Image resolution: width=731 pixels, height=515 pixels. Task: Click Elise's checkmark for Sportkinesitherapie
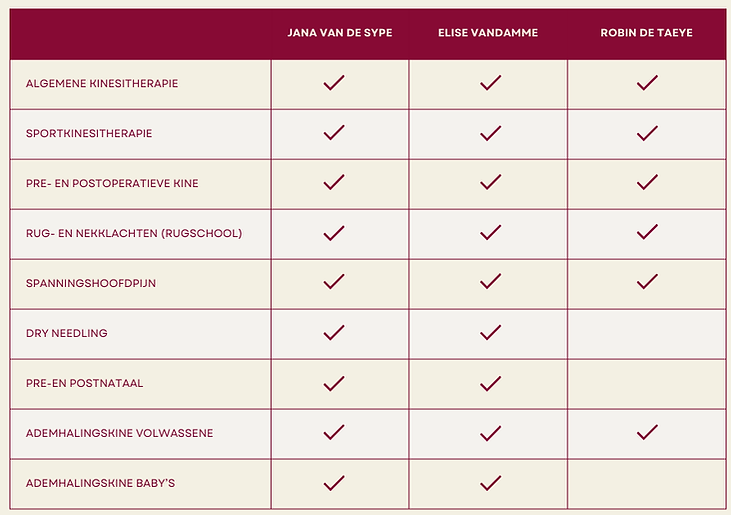pyautogui.click(x=490, y=133)
